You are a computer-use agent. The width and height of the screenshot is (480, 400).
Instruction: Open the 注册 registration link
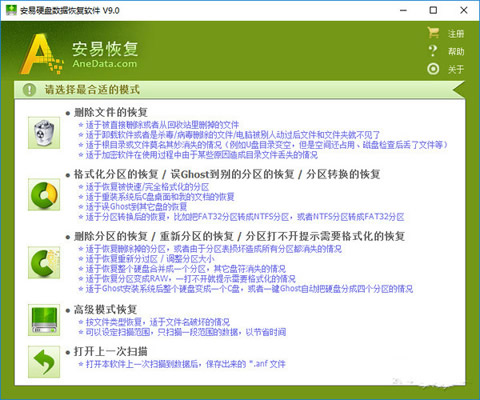click(456, 34)
